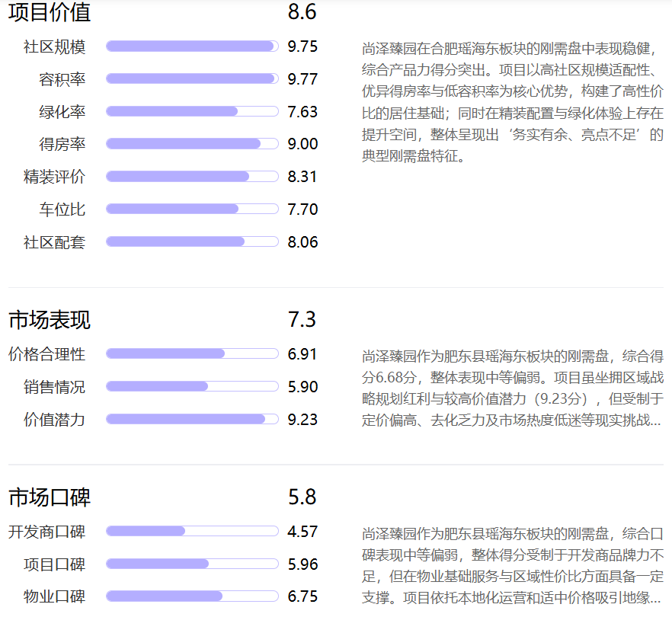Click the 车位比 rating row
Viewport: 672px width, 617px height.
coord(191,209)
